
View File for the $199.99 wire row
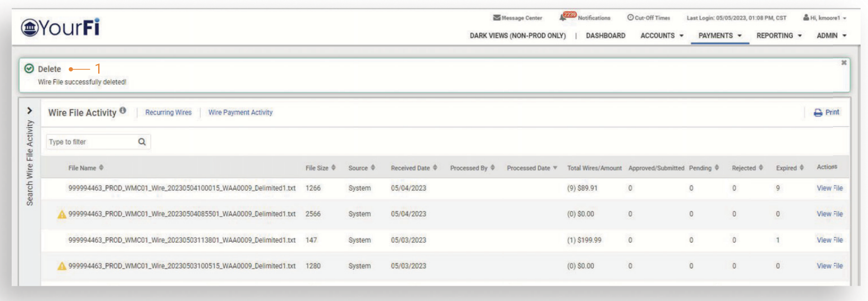coord(829,240)
